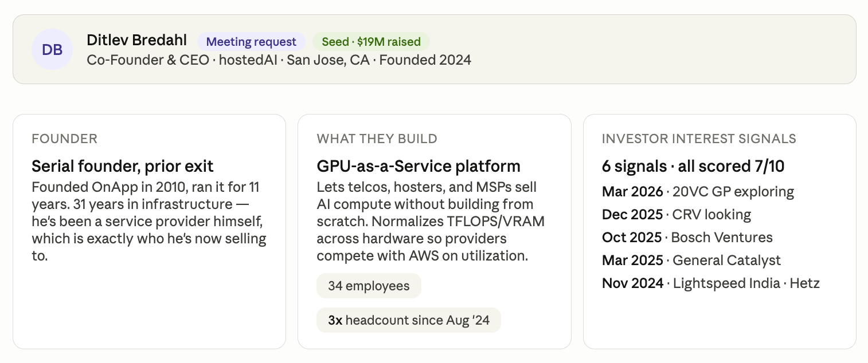Select the 34 employees chip
The width and height of the screenshot is (868, 363).
[369, 286]
